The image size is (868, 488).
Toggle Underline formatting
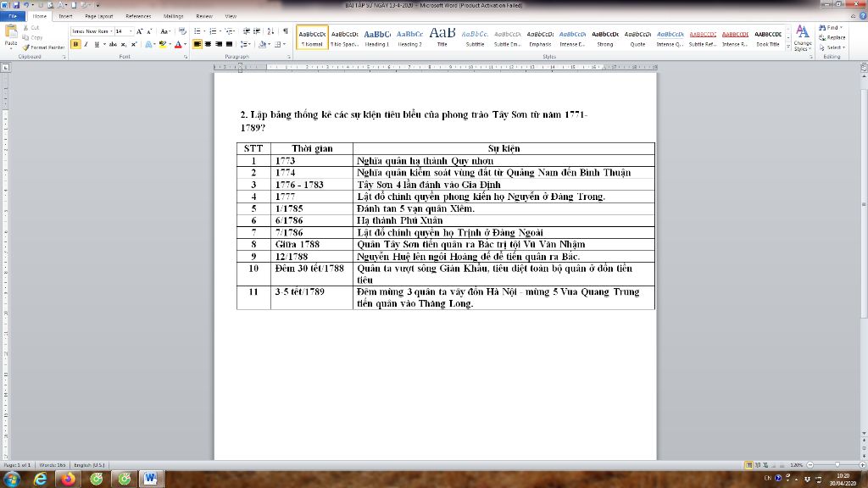click(97, 44)
